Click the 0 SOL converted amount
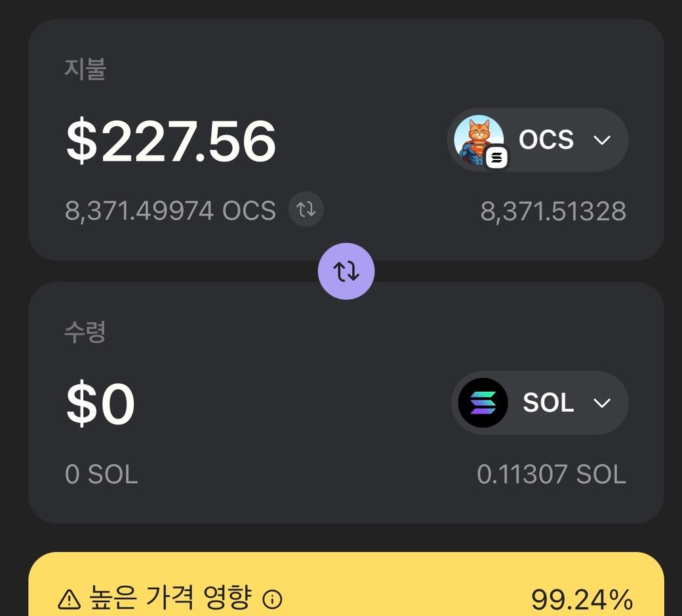682x616 pixels. click(x=101, y=474)
